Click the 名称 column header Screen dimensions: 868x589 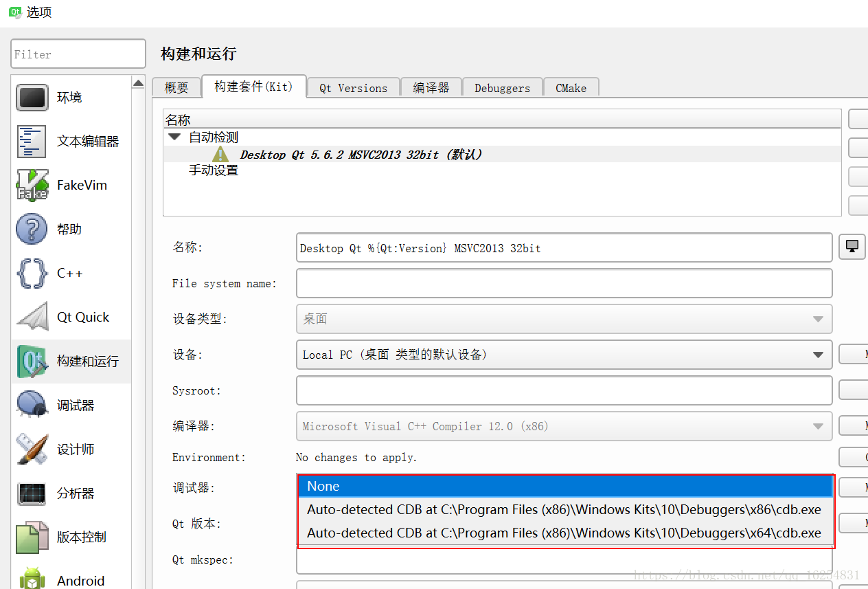coord(502,120)
